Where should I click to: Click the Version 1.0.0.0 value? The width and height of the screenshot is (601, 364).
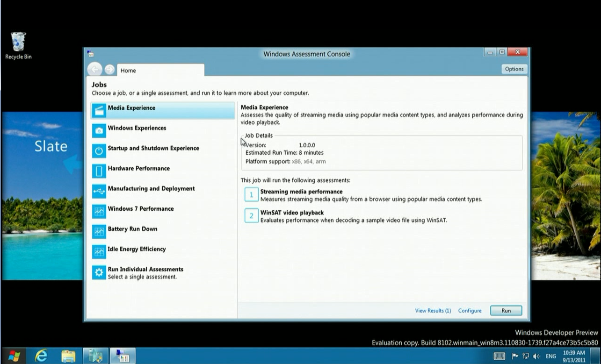[x=307, y=145]
